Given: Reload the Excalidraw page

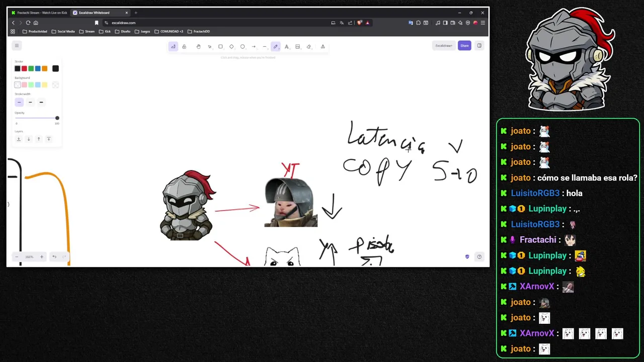Looking at the screenshot, I should (28, 23).
